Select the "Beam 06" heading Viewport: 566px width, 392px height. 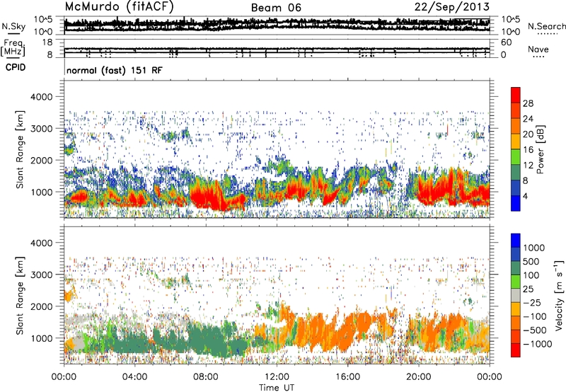click(x=276, y=8)
